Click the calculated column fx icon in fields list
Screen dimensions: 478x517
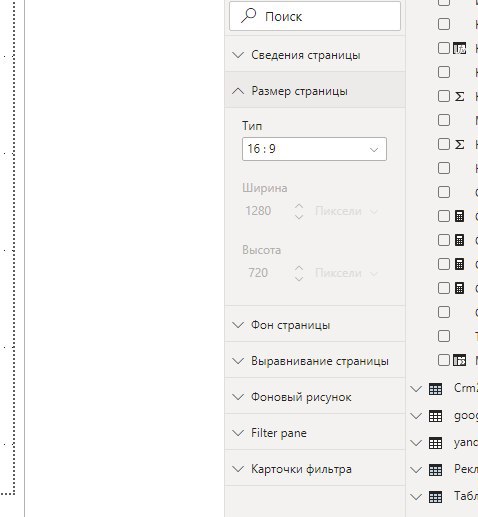(459, 48)
